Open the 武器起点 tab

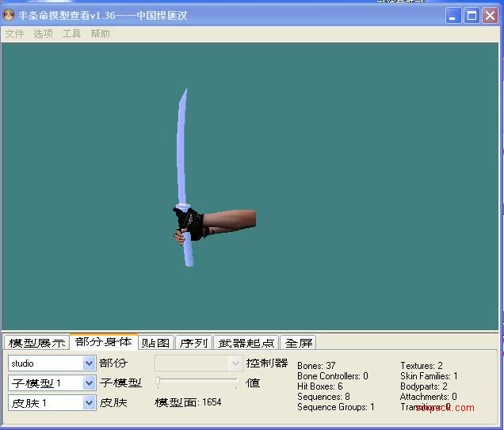coord(246,343)
